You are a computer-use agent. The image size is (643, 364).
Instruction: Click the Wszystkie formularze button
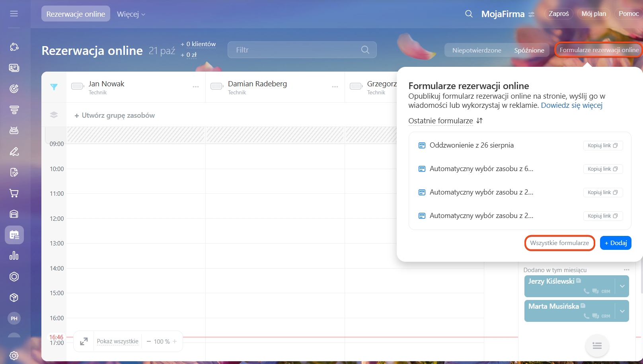tap(559, 243)
